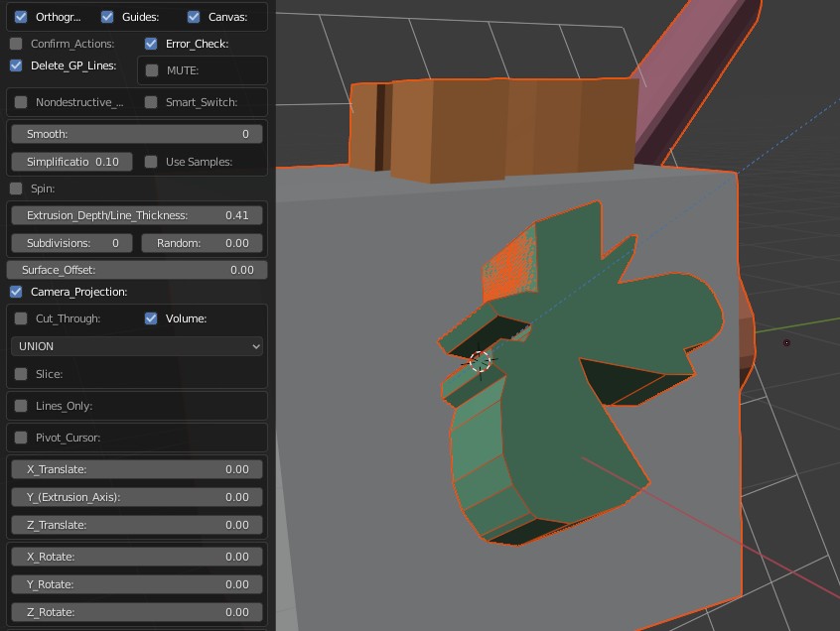Click the Surface_Offset field
Image resolution: width=840 pixels, height=631 pixels.
pyautogui.click(x=138, y=270)
